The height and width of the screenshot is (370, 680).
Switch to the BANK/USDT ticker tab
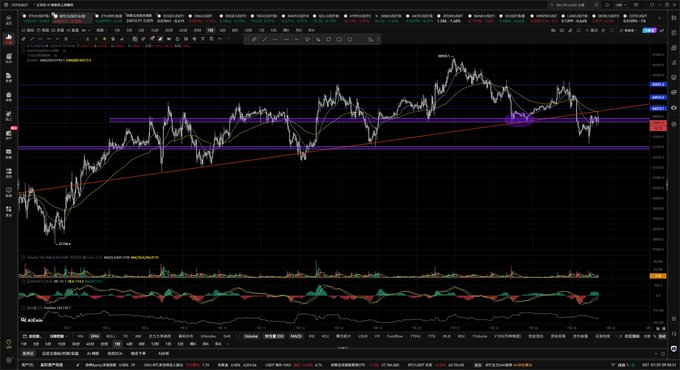coord(481,18)
